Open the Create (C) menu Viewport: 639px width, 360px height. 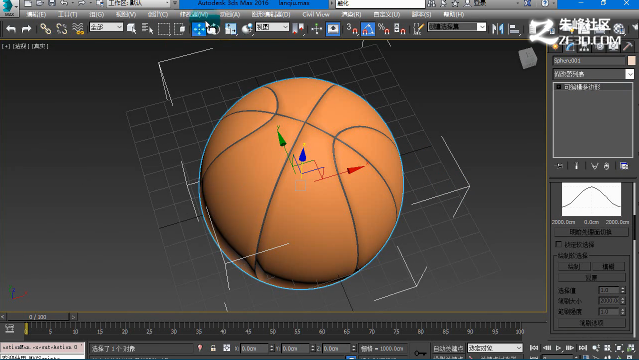point(158,15)
